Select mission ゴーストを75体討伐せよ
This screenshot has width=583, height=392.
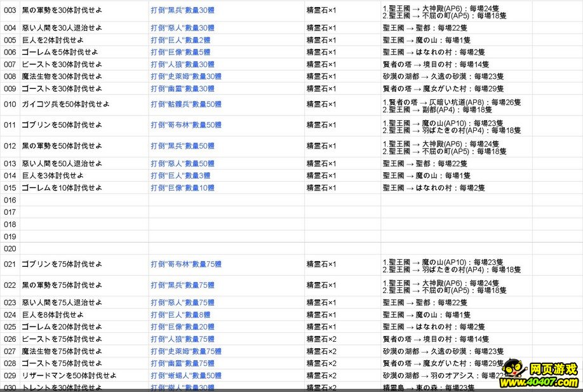62,363
